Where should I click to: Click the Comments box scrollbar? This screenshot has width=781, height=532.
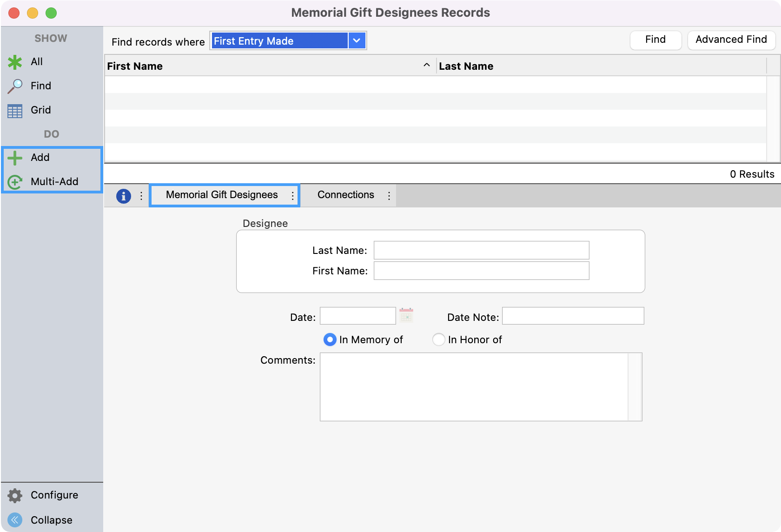635,387
